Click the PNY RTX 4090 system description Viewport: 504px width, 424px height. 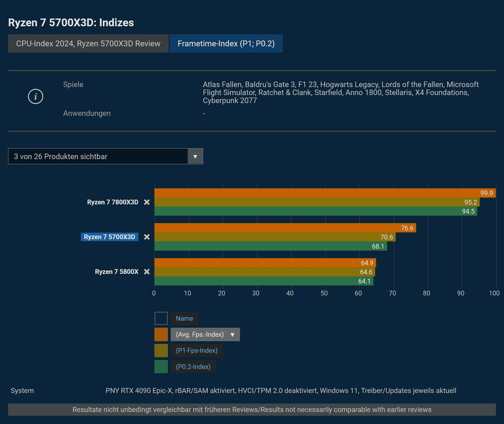(281, 390)
